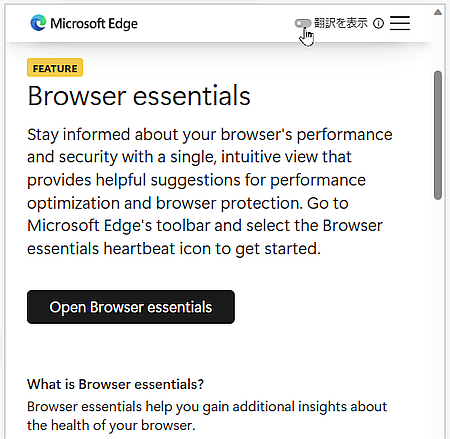Viewport: 450px width, 439px height.
Task: Click the translation info circle icon
Action: [378, 23]
